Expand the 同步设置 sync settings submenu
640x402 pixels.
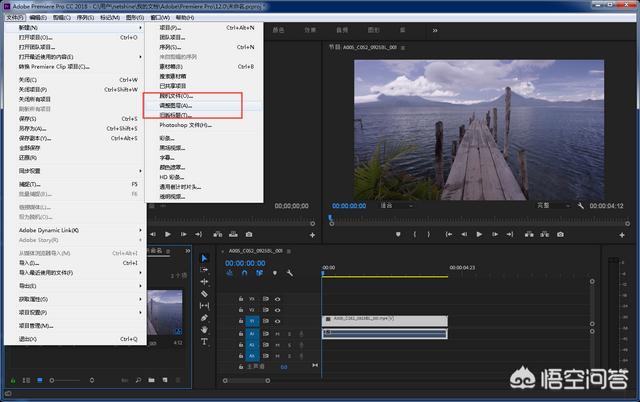(76, 171)
